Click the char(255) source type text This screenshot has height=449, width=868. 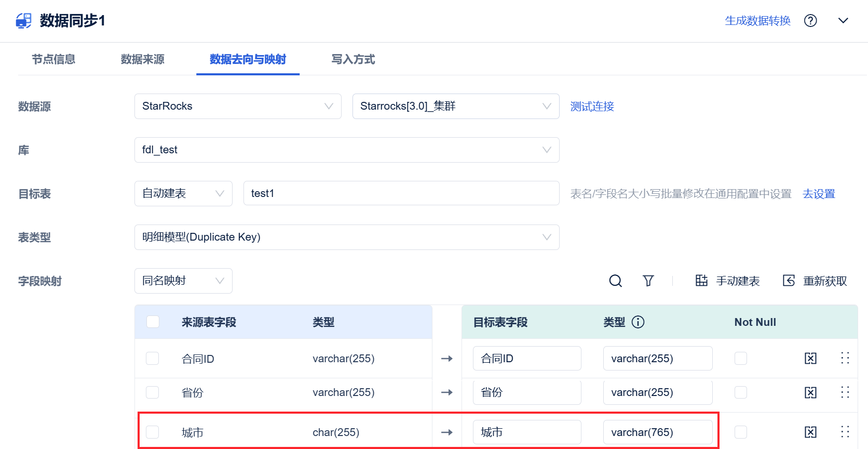click(336, 432)
